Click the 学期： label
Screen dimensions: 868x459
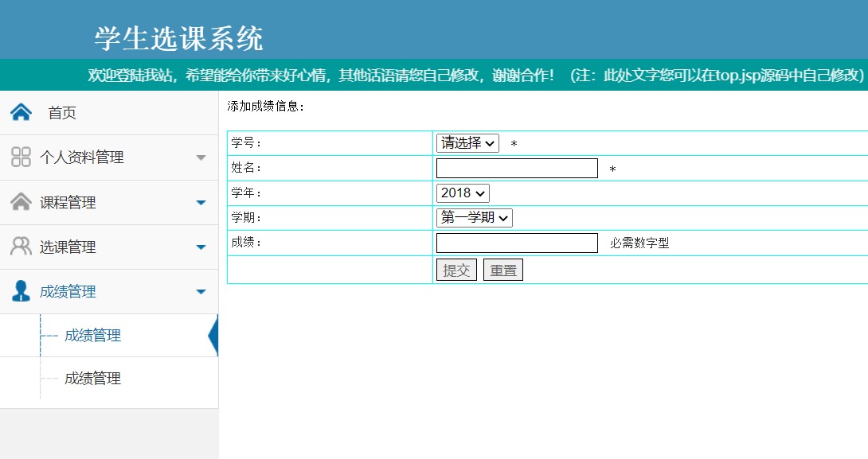(x=246, y=218)
